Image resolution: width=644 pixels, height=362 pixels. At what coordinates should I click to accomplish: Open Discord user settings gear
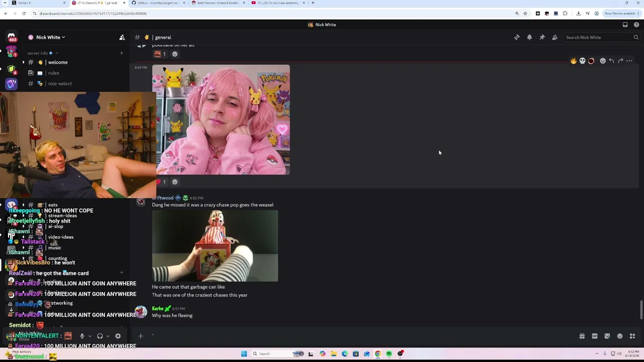click(118, 336)
